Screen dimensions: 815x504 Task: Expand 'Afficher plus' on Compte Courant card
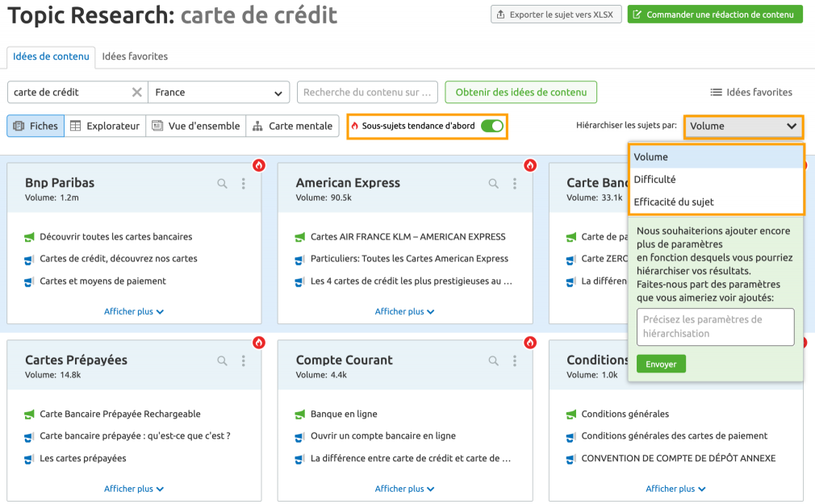(x=404, y=489)
